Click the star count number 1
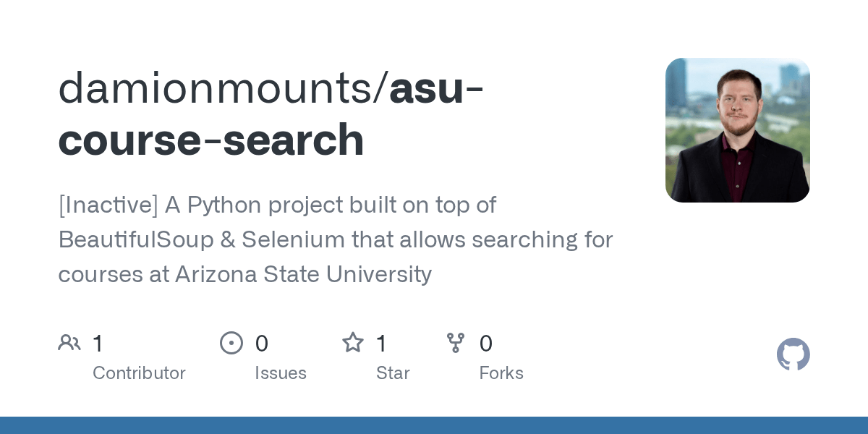 381,344
